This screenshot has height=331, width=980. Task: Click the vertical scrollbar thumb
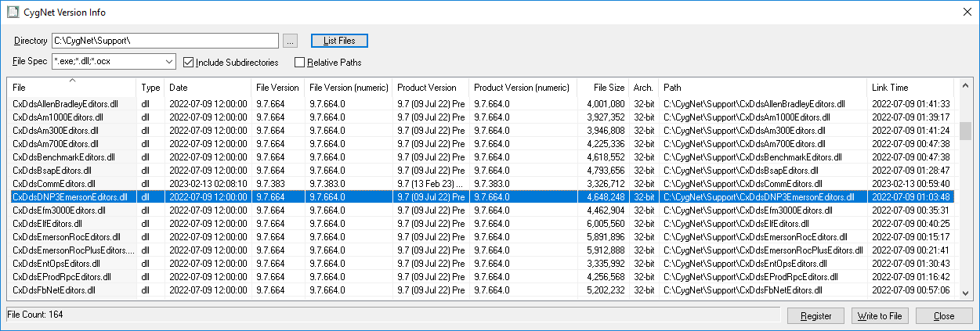pyautogui.click(x=966, y=130)
